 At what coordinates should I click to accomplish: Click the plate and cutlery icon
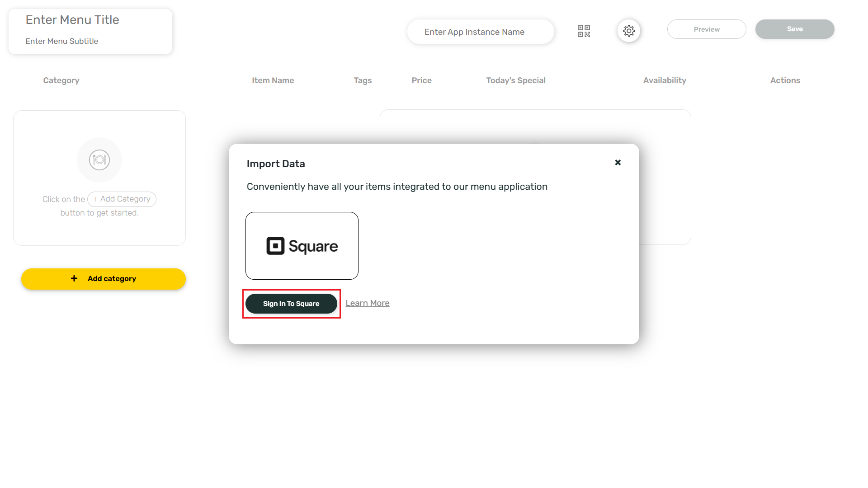(x=99, y=160)
